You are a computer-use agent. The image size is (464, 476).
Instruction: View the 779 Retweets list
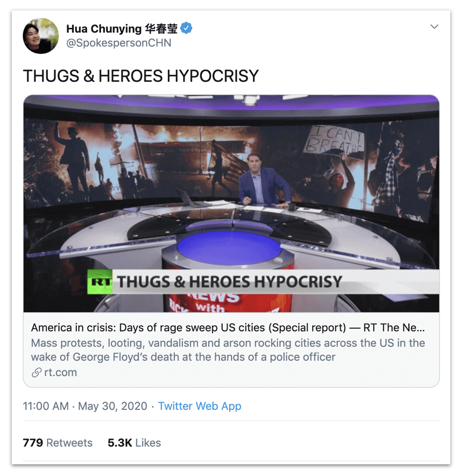click(58, 443)
